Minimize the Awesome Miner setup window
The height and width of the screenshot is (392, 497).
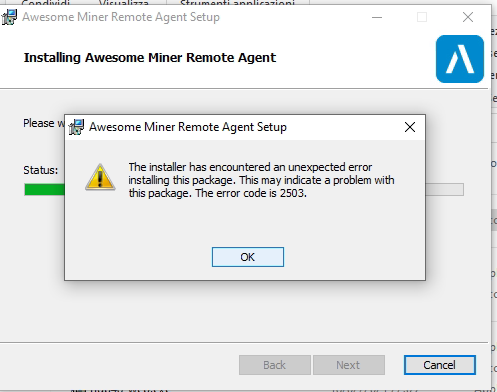point(377,17)
